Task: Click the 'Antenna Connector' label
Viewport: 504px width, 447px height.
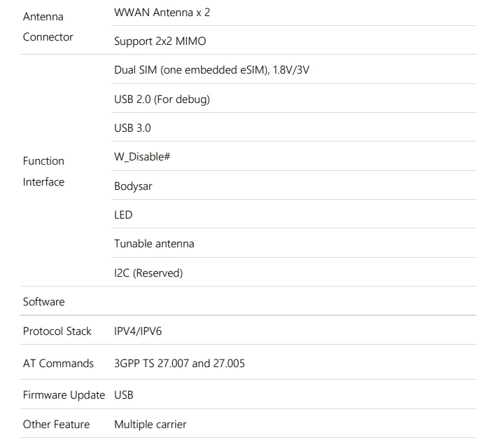Action: (x=48, y=27)
